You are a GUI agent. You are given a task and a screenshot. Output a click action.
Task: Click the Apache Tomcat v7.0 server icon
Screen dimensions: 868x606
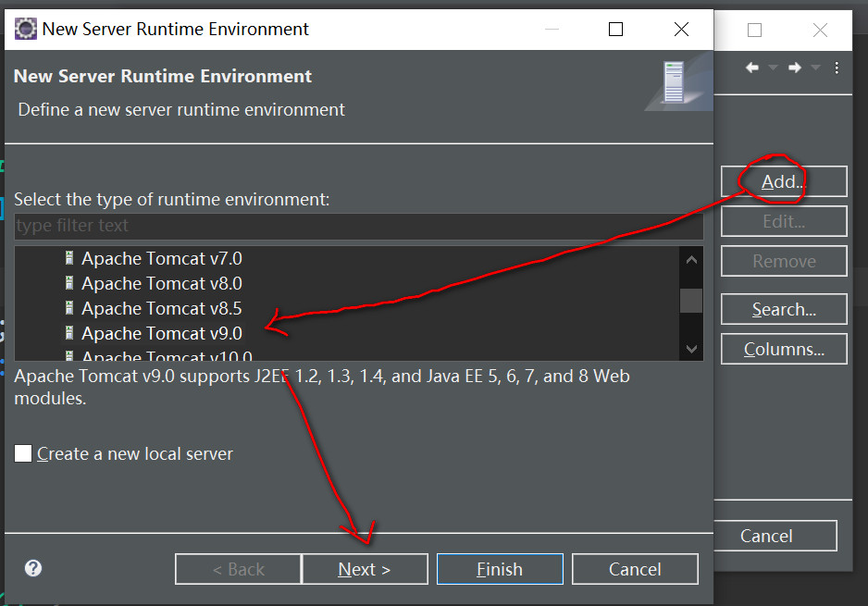pos(69,258)
